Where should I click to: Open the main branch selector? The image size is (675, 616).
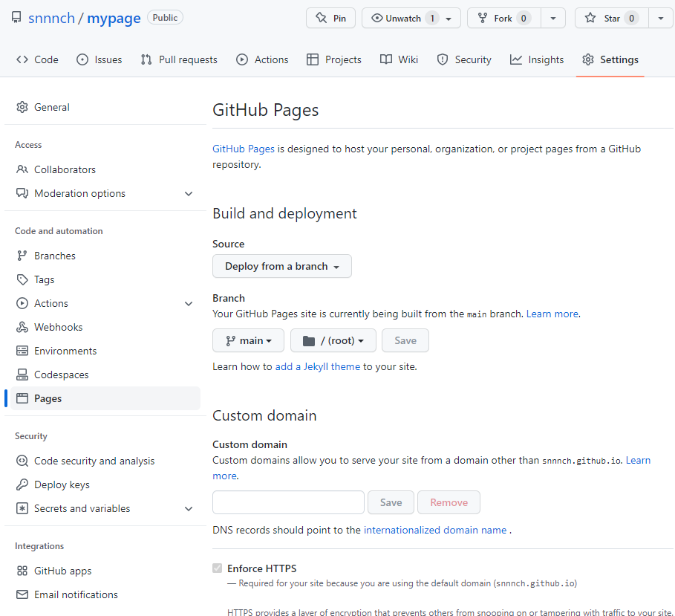click(248, 341)
